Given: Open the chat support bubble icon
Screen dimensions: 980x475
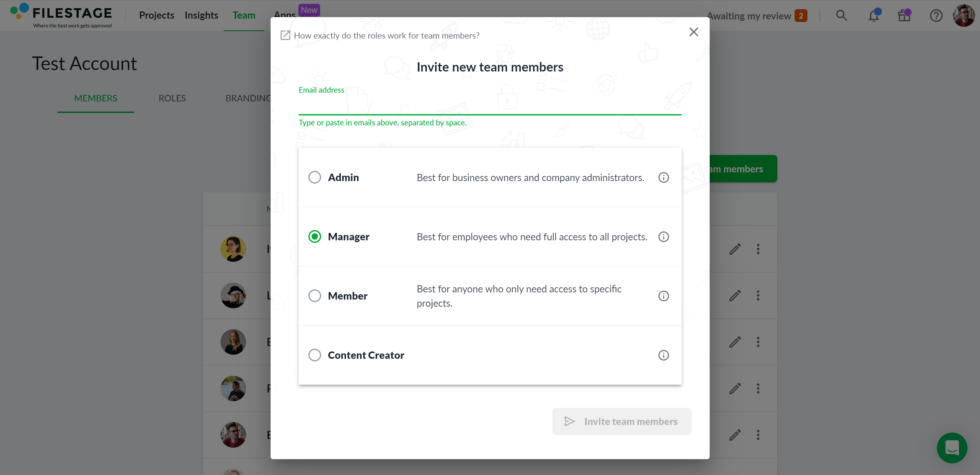Looking at the screenshot, I should 952,448.
